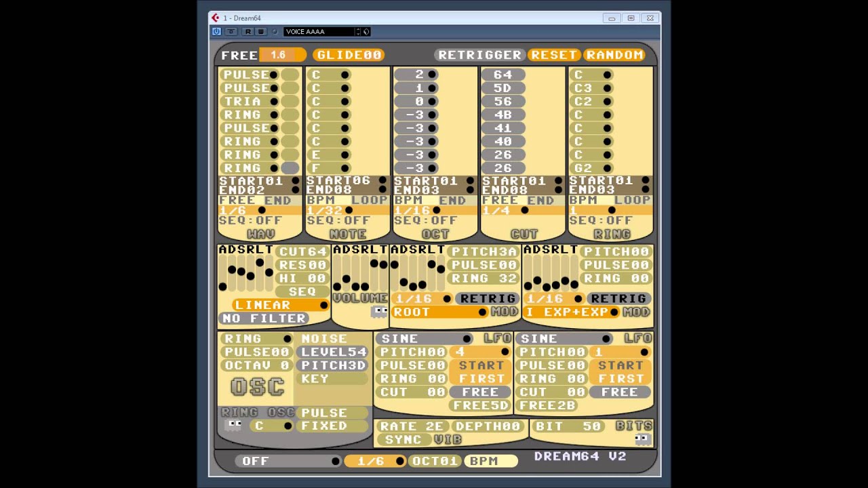Viewport: 868px width, 488px height.
Task: Adjust the filter envelope attack slider knob
Action: pos(223,286)
